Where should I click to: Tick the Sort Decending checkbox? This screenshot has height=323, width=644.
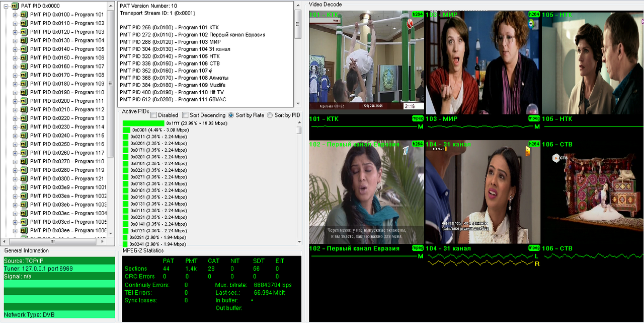point(185,115)
